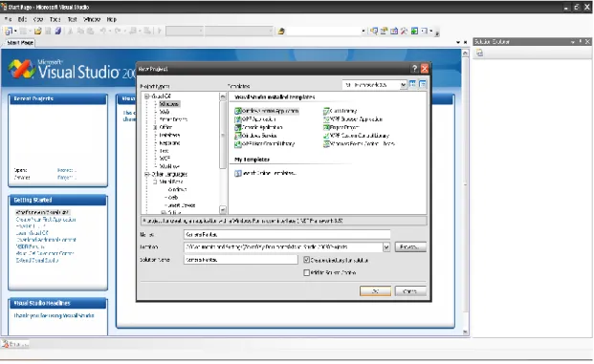Select Windows Forms Application template
Image resolution: width=594 pixels, height=364 pixels.
click(267, 111)
